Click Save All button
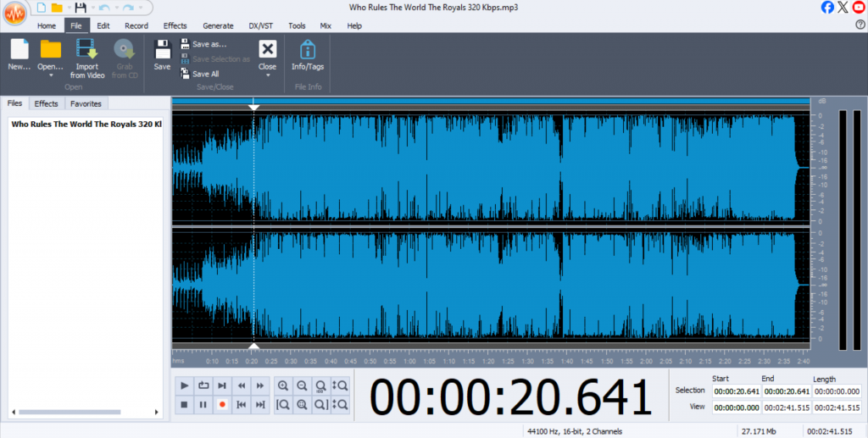868x438 pixels. 204,74
